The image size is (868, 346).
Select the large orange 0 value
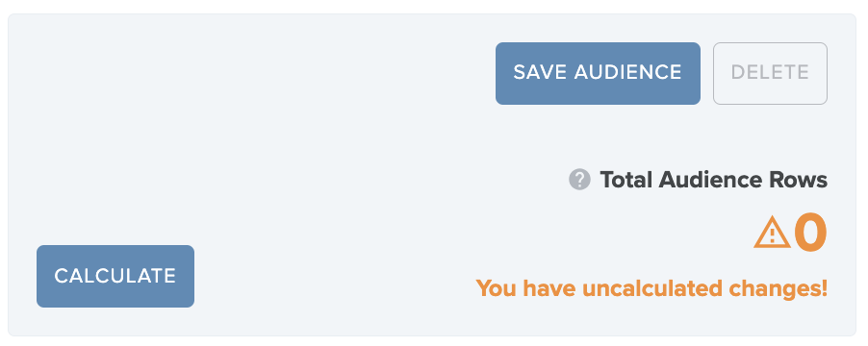[810, 233]
